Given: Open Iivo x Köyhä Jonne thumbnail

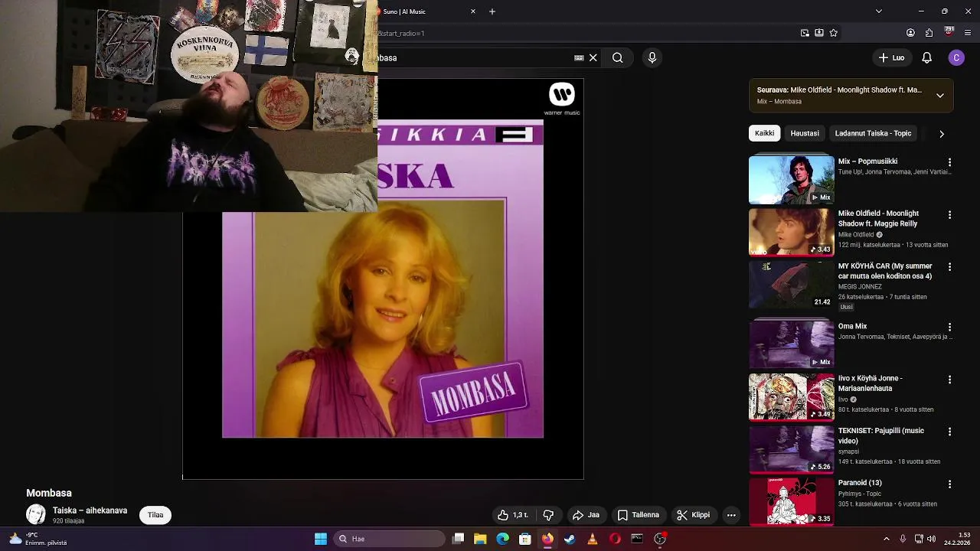Looking at the screenshot, I should click(x=791, y=396).
